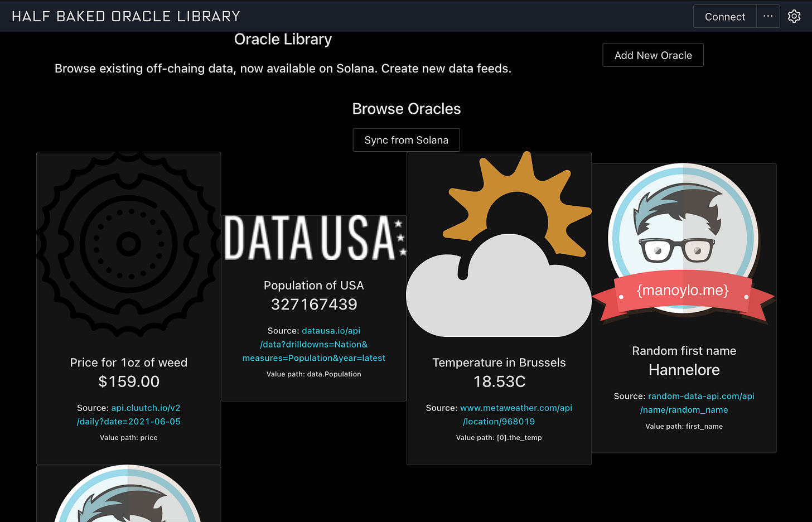Viewport: 812px width, 522px height.
Task: Select the 'Value path: [0].the_temp' text
Action: pos(499,438)
